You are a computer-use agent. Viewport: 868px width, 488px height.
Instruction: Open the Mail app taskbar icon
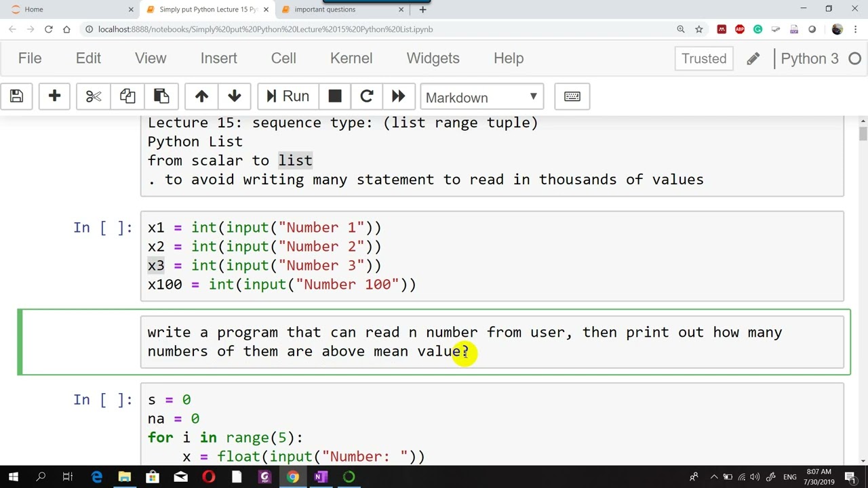[180, 477]
